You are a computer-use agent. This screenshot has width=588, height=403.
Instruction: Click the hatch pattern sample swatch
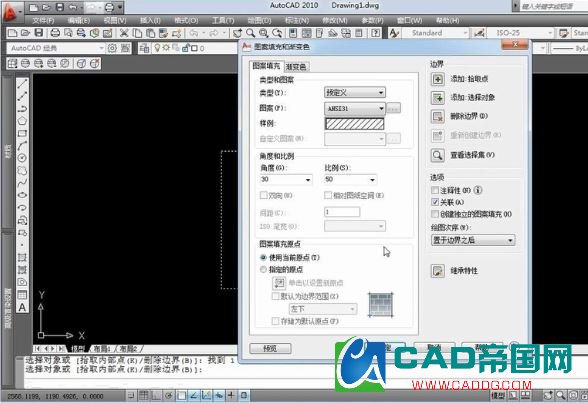355,124
